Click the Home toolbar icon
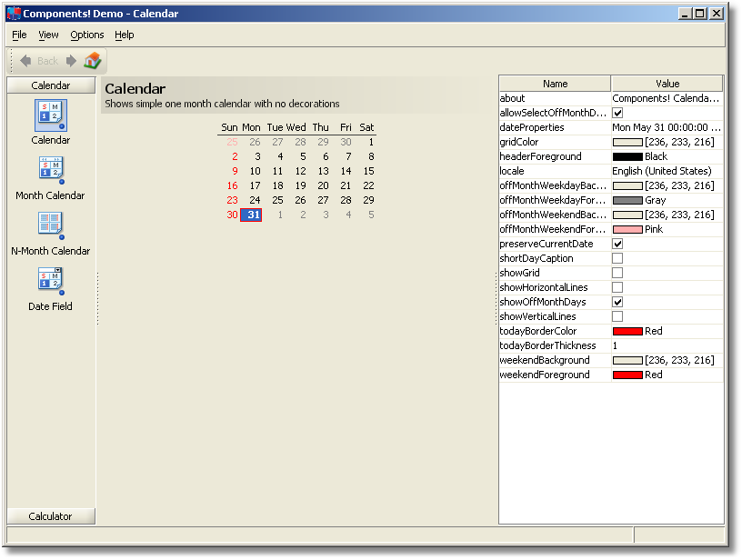 click(93, 61)
